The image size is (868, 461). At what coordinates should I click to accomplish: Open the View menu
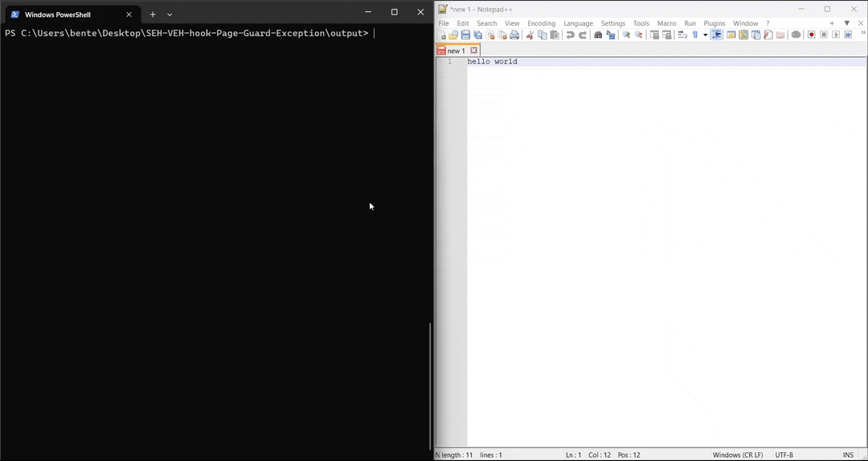point(512,23)
